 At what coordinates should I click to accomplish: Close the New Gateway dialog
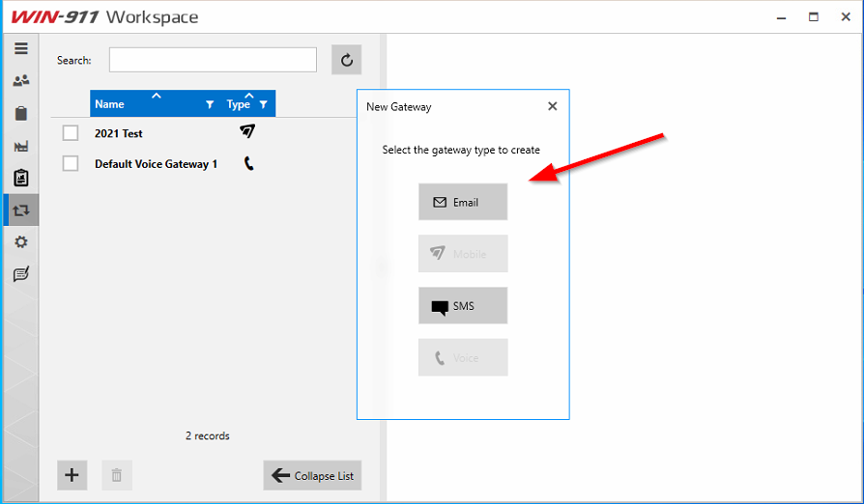coord(552,106)
